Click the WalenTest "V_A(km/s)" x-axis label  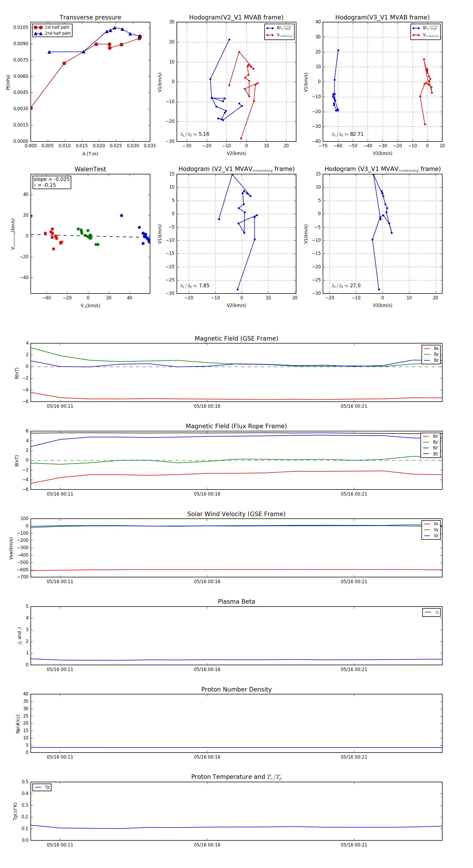90,306
